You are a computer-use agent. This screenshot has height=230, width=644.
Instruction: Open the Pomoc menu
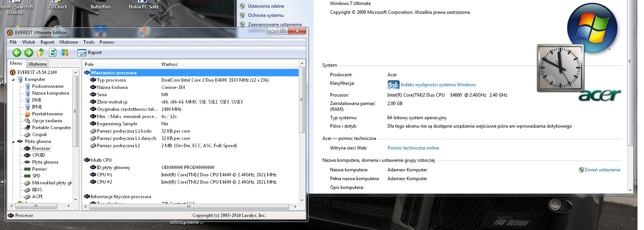point(107,42)
